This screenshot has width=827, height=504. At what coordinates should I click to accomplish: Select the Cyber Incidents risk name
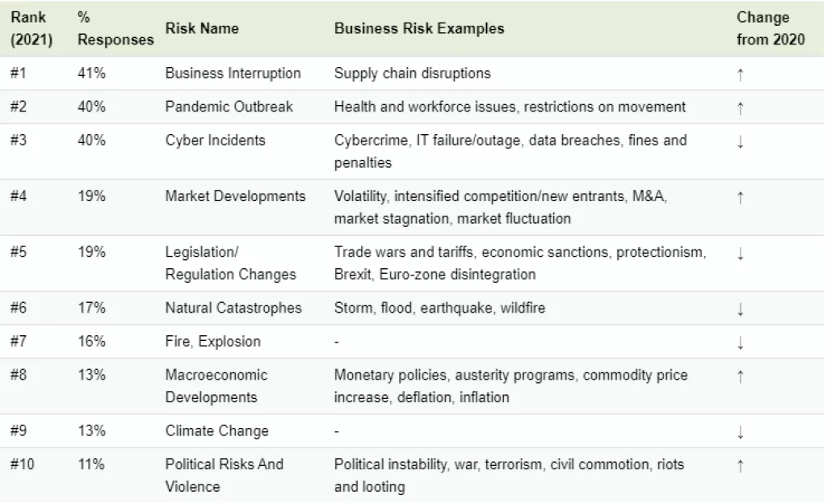215,141
